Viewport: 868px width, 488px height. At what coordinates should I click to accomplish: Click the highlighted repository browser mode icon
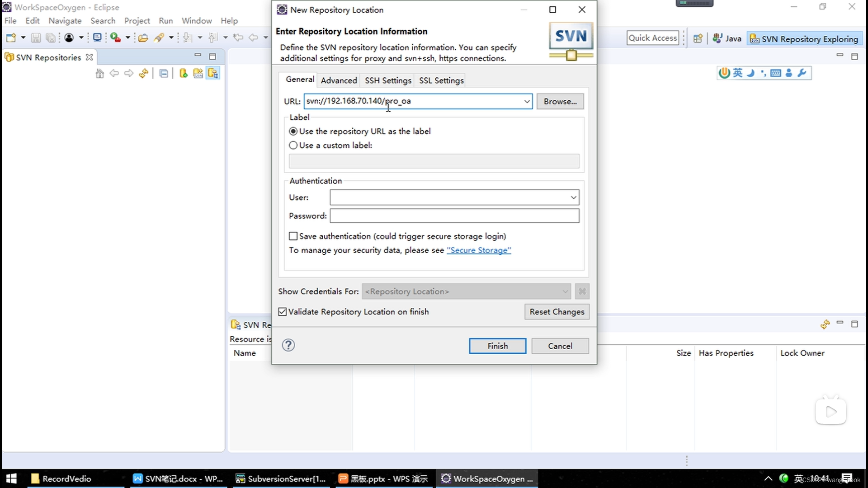(213, 73)
